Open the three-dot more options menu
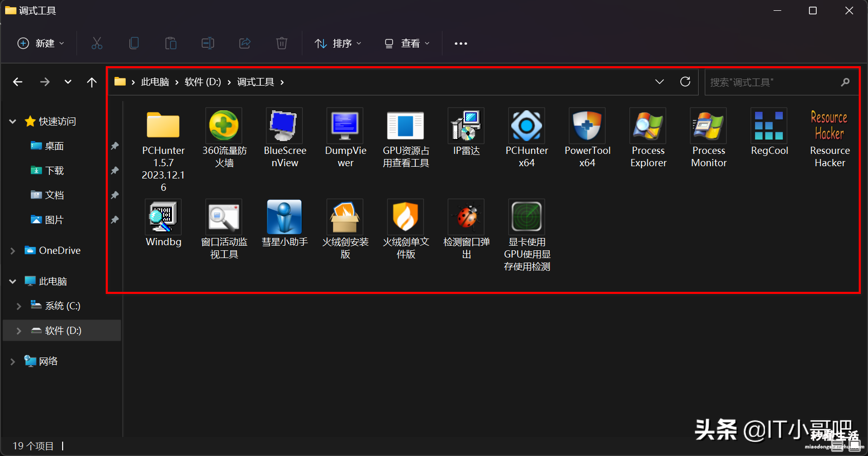The height and width of the screenshot is (456, 868). [x=461, y=44]
